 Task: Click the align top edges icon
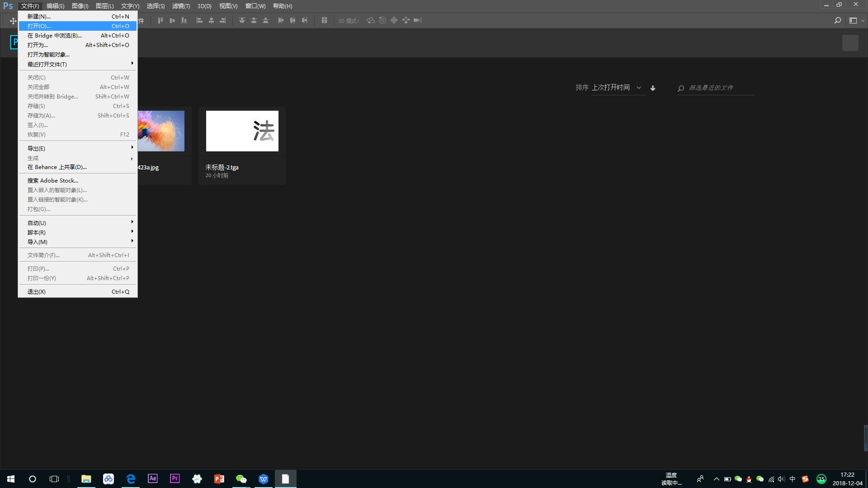tap(160, 20)
